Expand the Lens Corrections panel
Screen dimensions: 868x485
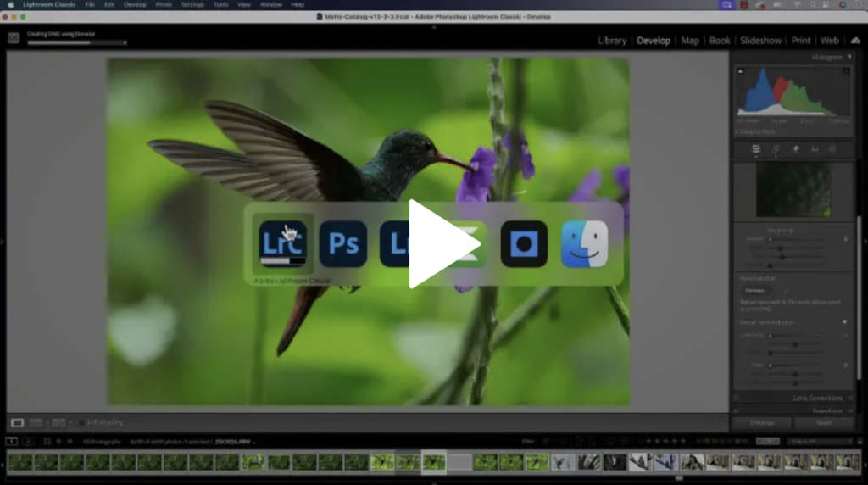click(818, 398)
